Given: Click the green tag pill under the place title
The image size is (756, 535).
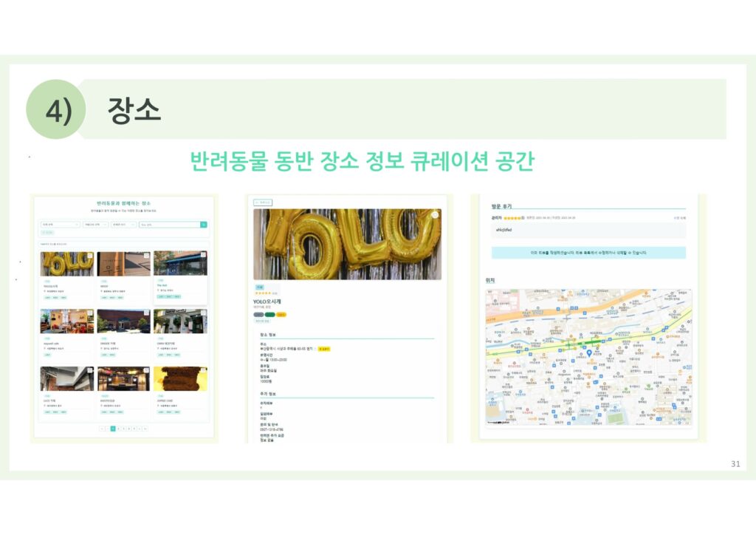Looking at the screenshot, I should [270, 315].
